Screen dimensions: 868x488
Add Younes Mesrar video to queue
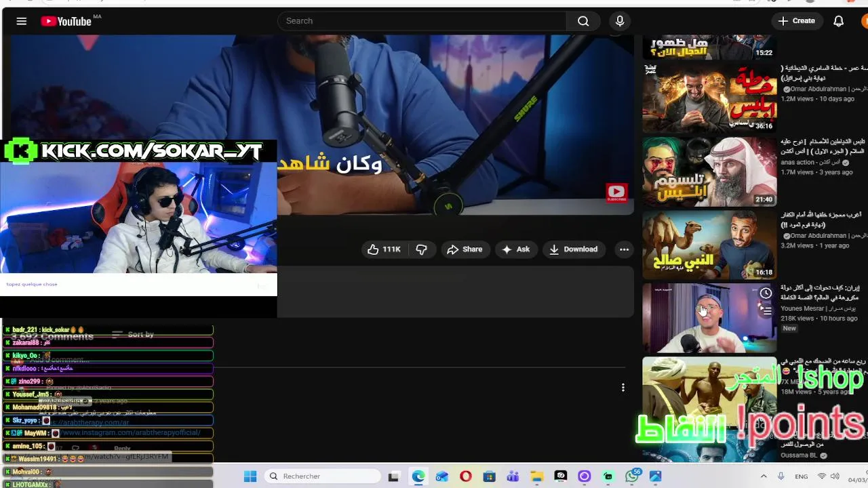766,311
